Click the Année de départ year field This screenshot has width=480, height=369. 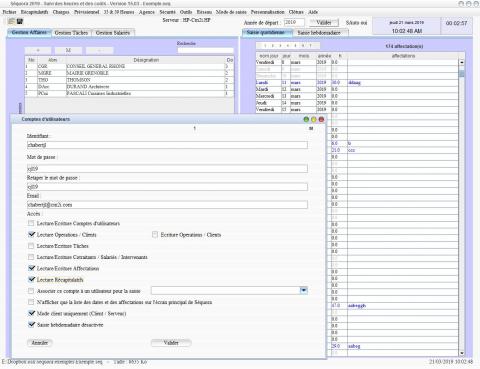294,22
